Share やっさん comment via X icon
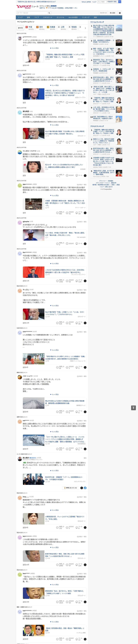This screenshot has width=138, height=644. click(x=85, y=323)
